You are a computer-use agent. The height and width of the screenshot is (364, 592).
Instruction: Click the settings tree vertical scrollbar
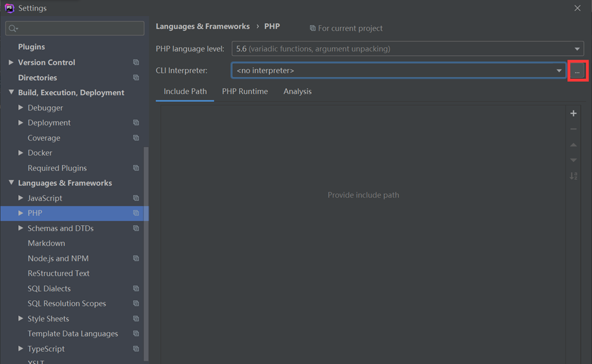(x=146, y=254)
